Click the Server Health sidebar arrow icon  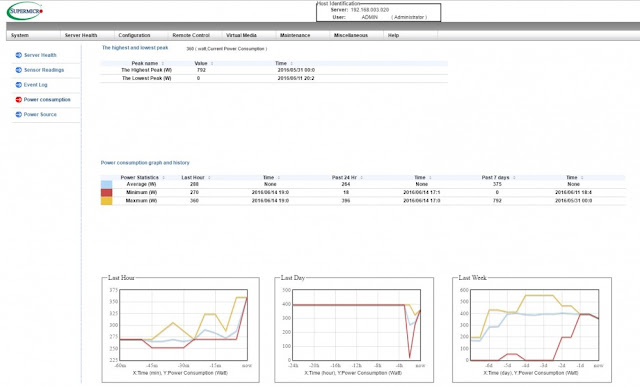coord(18,55)
